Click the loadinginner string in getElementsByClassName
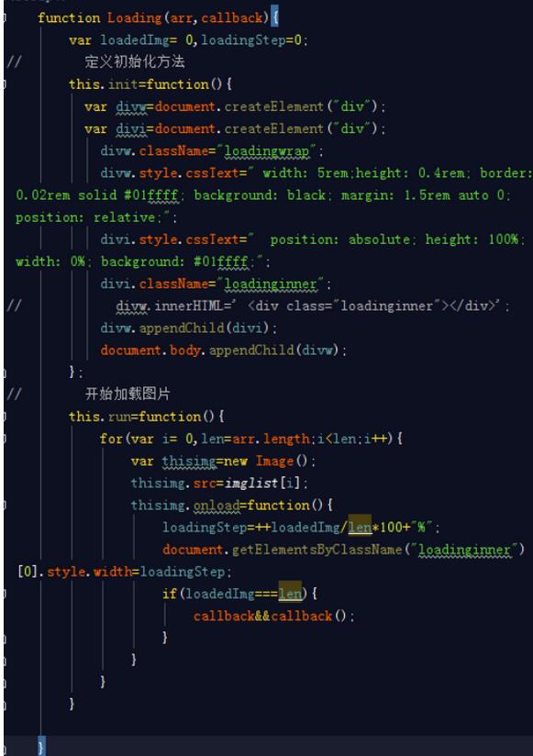The width and height of the screenshot is (533, 756). coord(464,550)
